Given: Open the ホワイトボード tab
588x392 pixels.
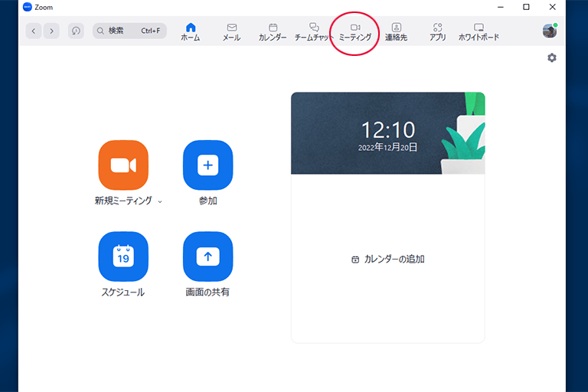Looking at the screenshot, I should tap(479, 31).
